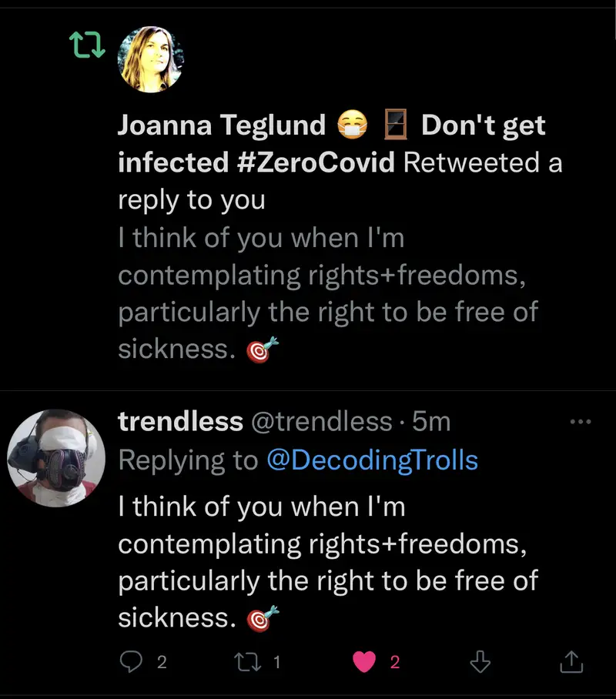Click the bold trendless display name
616x699 pixels.
coord(180,421)
